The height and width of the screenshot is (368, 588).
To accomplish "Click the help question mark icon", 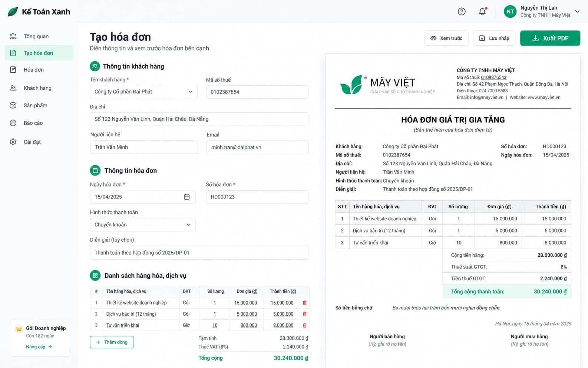I will pyautogui.click(x=462, y=11).
